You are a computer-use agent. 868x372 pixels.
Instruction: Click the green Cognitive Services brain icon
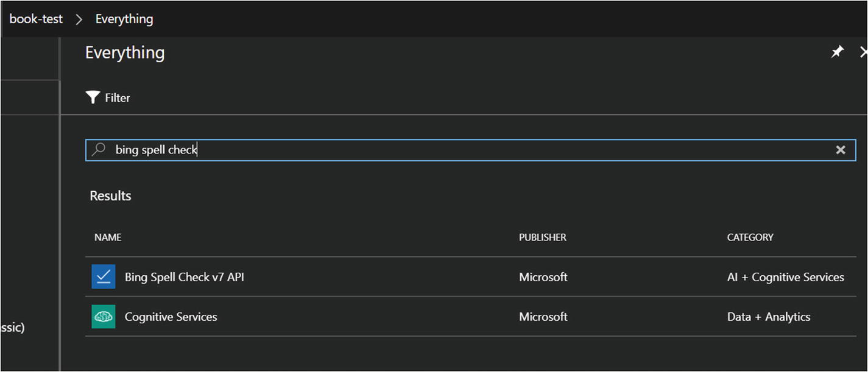104,317
